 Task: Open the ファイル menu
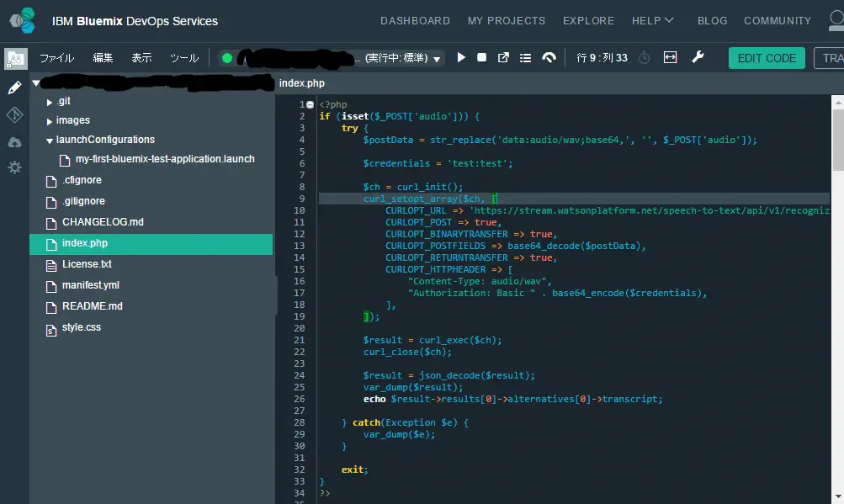click(56, 58)
